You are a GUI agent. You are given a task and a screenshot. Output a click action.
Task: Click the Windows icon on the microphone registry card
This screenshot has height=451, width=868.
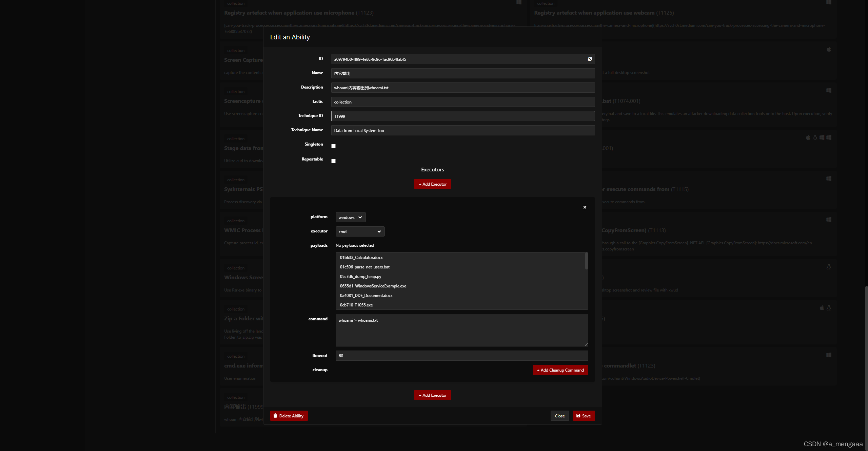518,2
